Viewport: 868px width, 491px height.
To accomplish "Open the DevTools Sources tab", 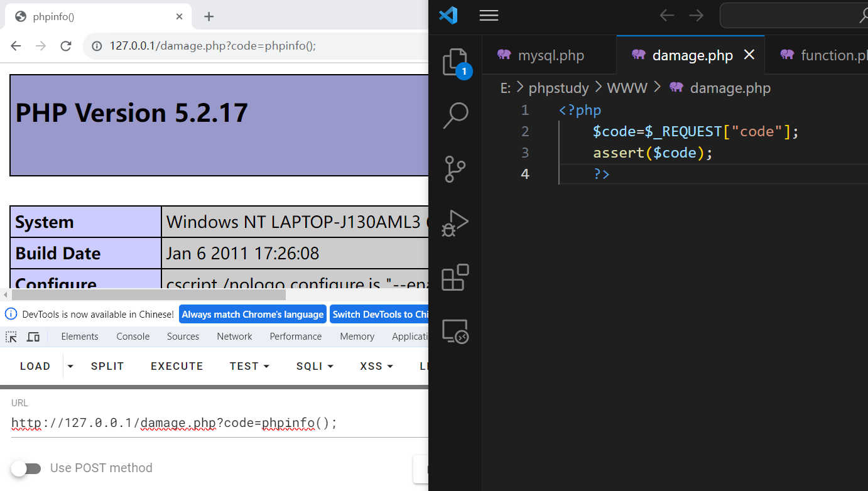I will [x=183, y=337].
